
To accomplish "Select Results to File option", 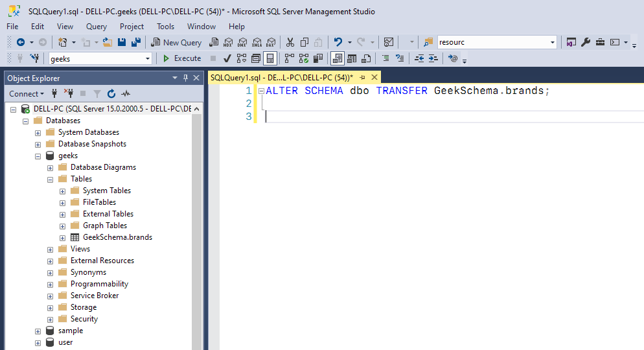I will [366, 58].
